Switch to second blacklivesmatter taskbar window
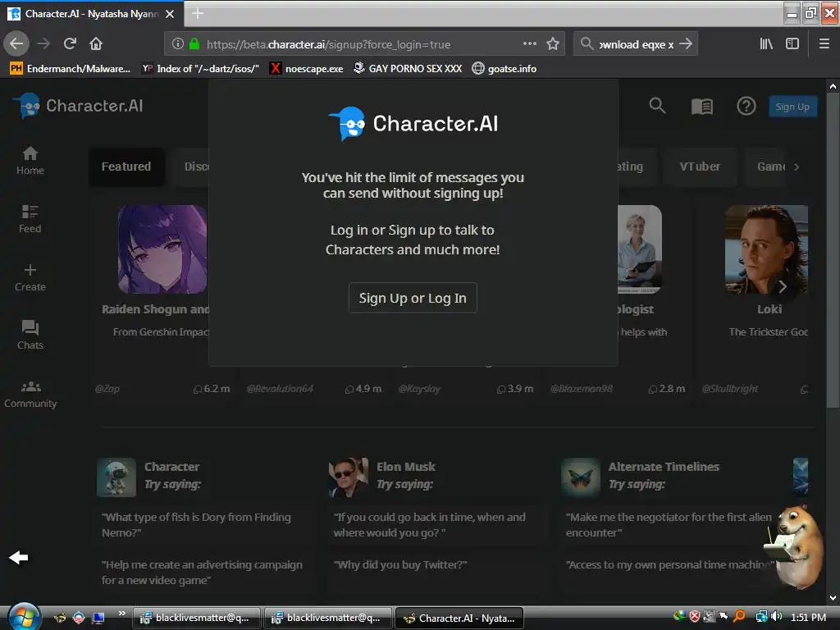The height and width of the screenshot is (630, 840). (327, 619)
